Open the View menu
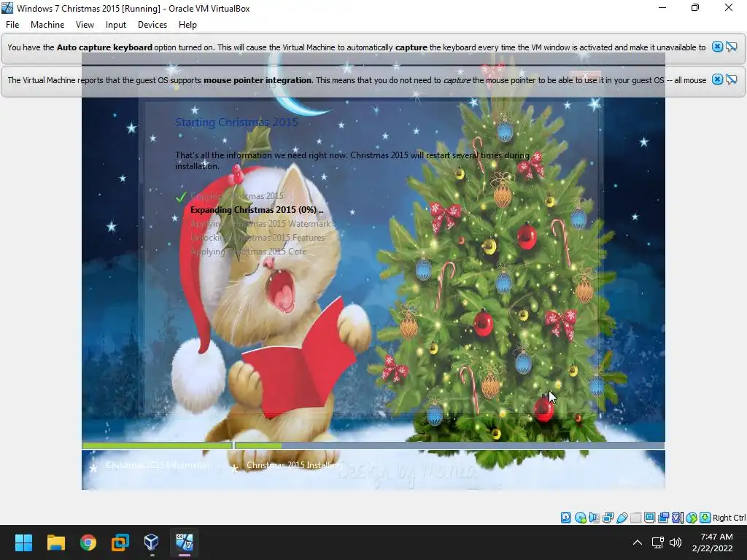This screenshot has width=747, height=560. point(85,25)
